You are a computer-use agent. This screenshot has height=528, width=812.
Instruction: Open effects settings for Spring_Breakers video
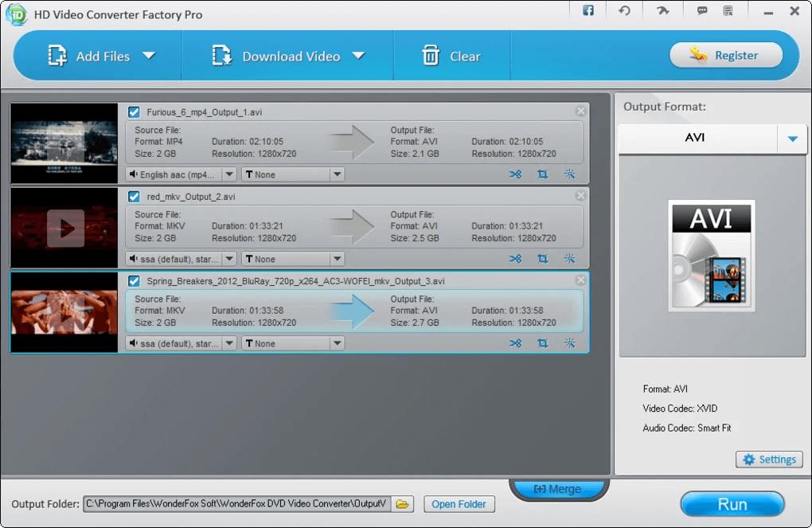568,343
